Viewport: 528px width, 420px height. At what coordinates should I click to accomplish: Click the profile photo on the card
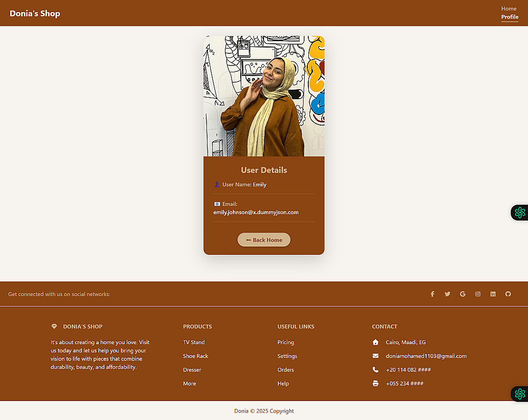[x=264, y=96]
